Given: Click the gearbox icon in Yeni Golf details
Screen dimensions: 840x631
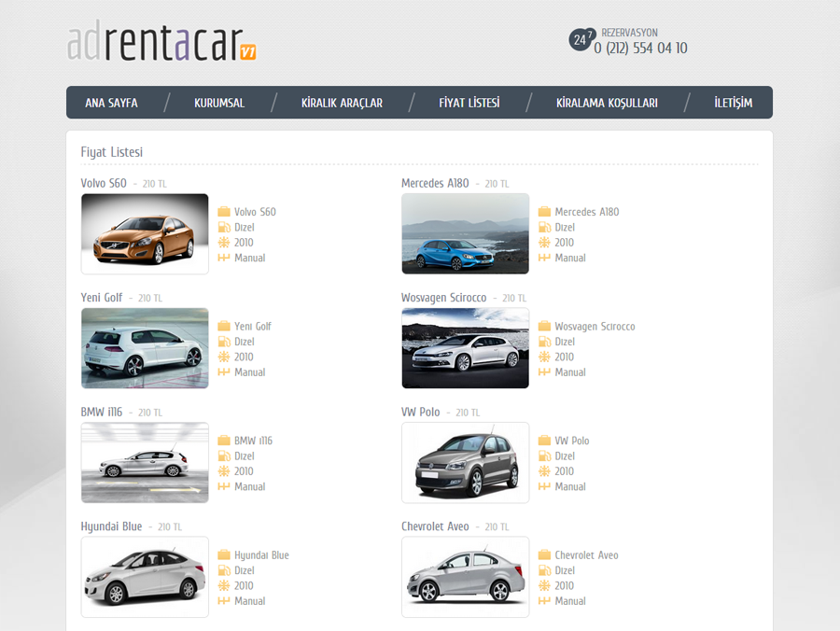Looking at the screenshot, I should click(x=224, y=372).
